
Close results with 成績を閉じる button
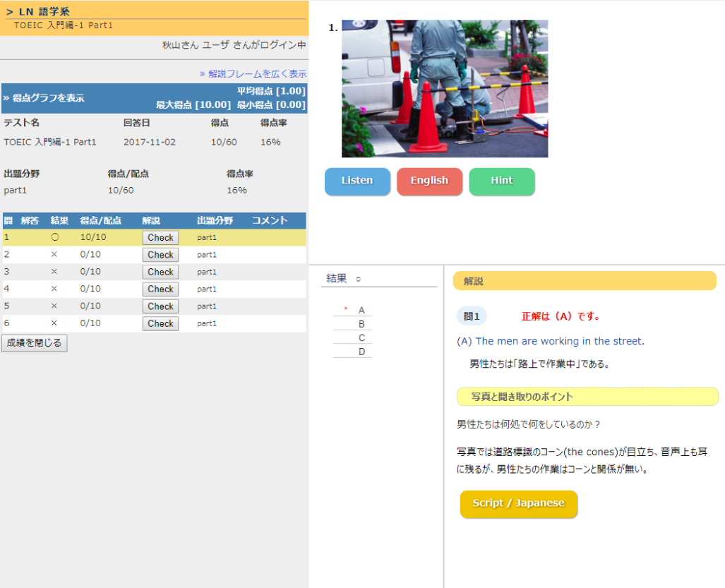[35, 343]
